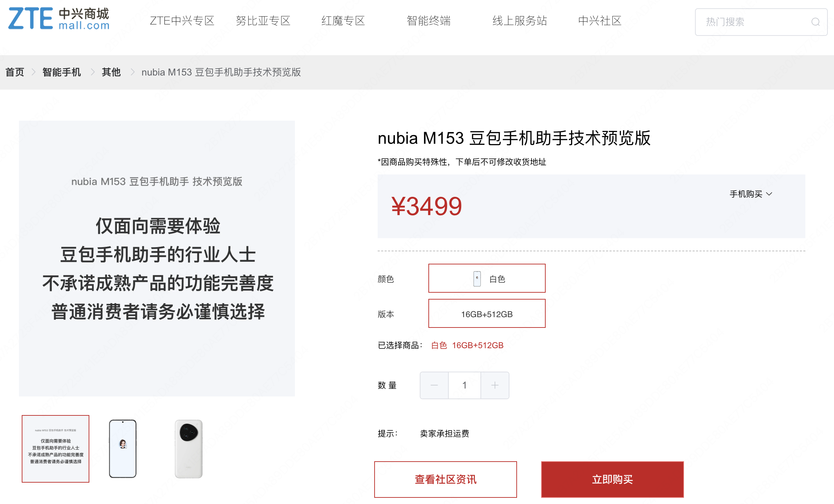Viewport: 834px width, 504px height.
Task: Open the 红魔专区 menu item
Action: coord(343,21)
